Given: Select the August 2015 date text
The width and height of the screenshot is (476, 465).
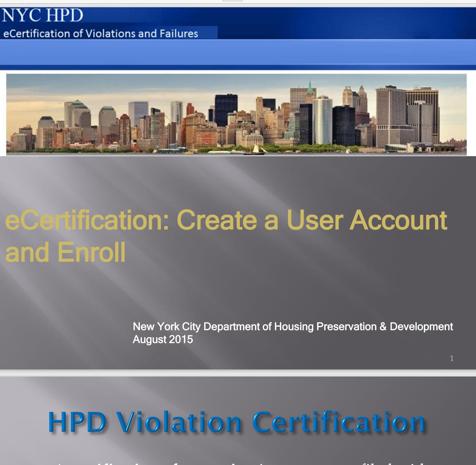Looking at the screenshot, I should click(x=163, y=339).
